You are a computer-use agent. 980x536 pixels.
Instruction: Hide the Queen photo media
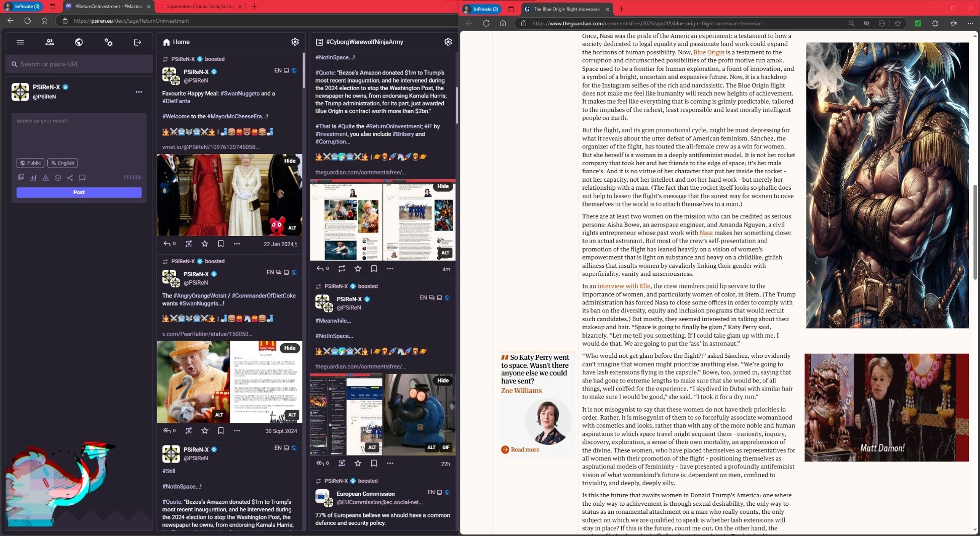coord(290,161)
